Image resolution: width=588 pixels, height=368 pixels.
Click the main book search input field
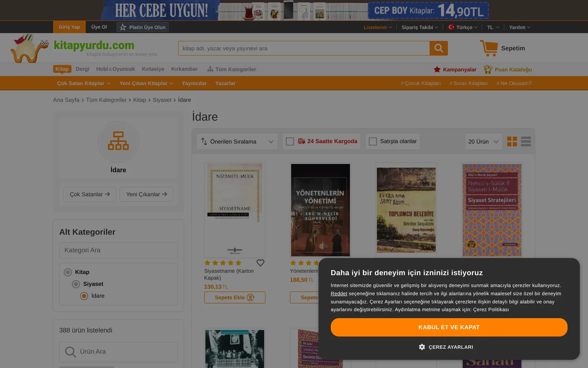(x=304, y=48)
